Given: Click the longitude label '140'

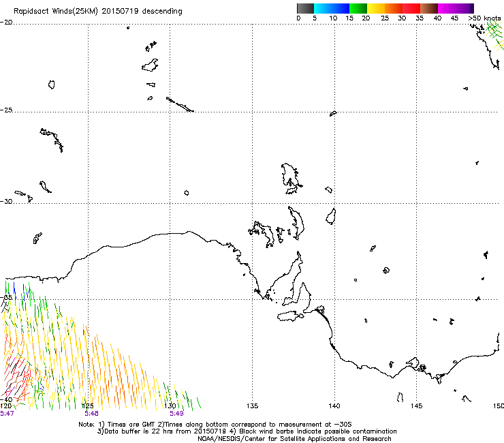Looking at the screenshot, I should tap(334, 406).
